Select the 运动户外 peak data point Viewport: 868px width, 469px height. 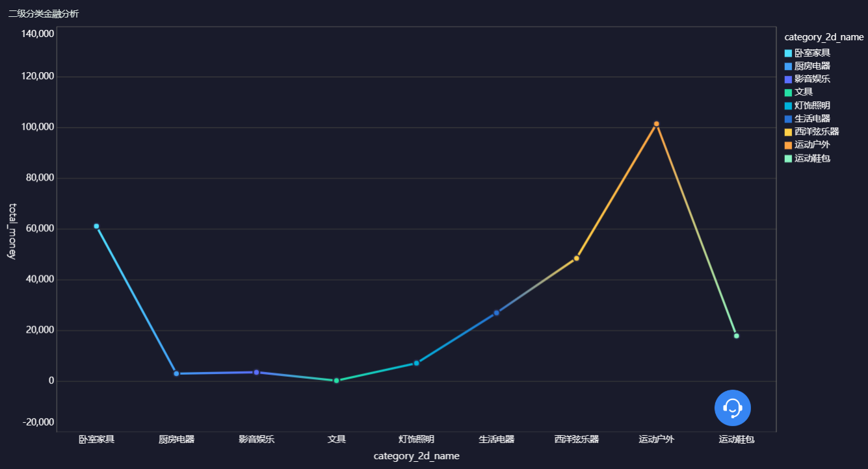point(656,123)
